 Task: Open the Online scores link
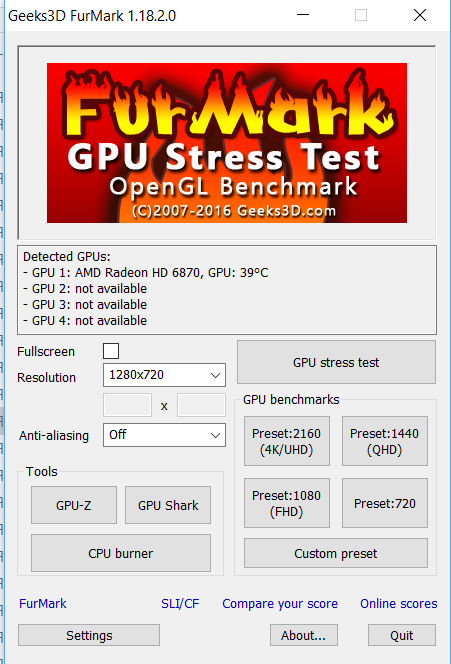[398, 603]
